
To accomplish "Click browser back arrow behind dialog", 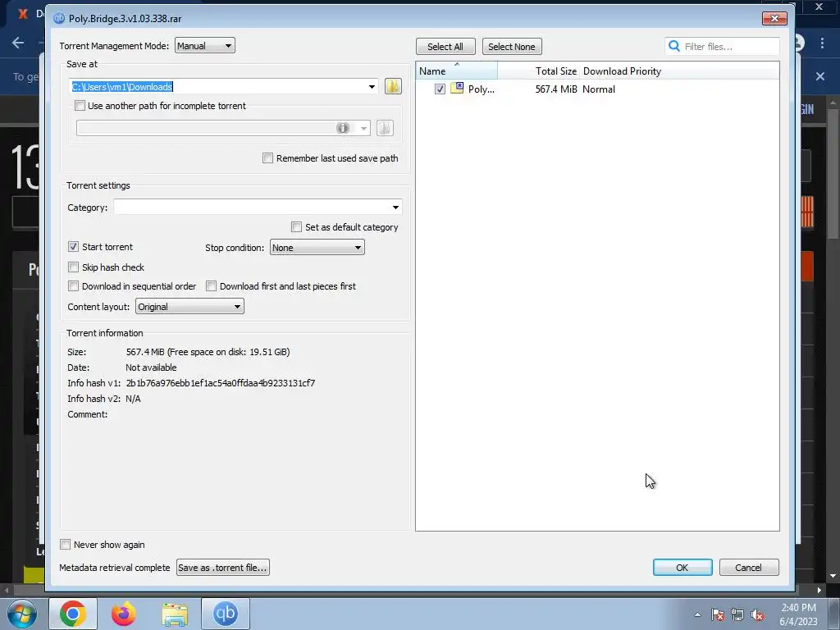I will [18, 43].
